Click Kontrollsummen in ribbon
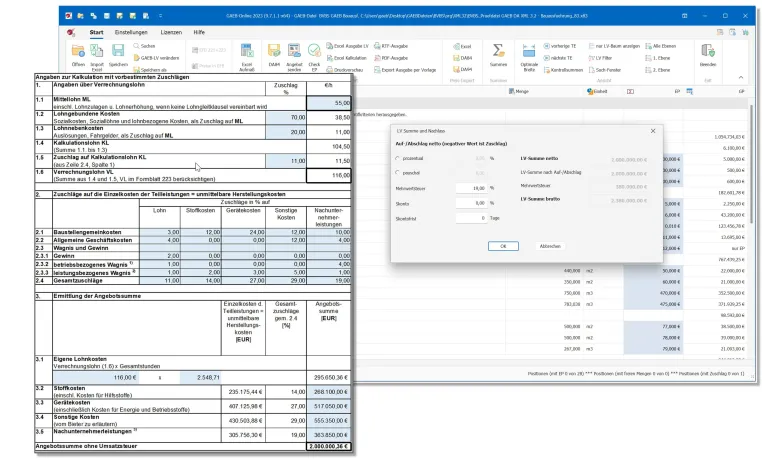 563,70
